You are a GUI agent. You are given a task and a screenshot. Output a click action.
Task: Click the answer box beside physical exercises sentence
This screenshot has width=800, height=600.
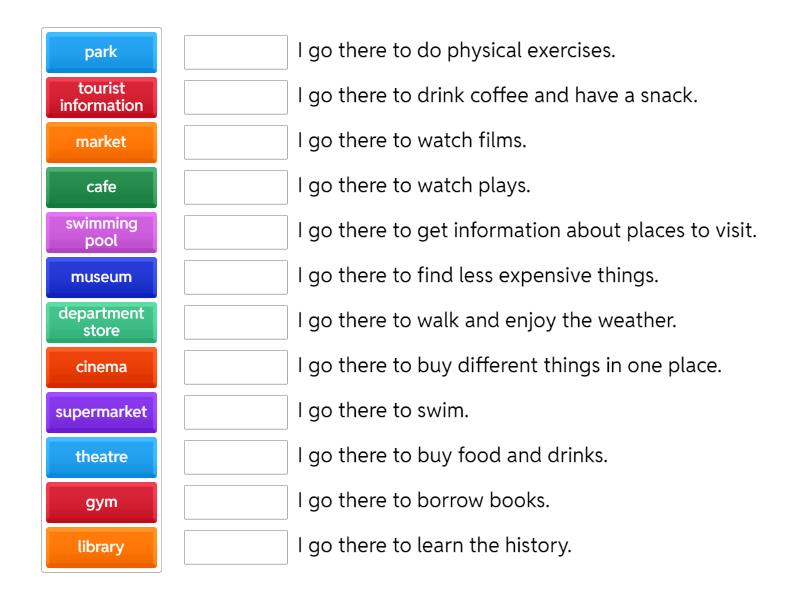(x=234, y=52)
